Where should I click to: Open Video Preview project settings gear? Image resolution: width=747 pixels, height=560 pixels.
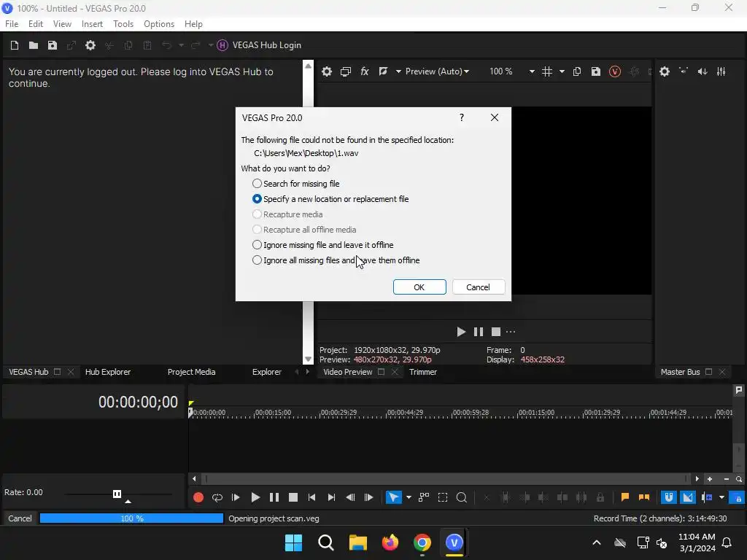[327, 71]
